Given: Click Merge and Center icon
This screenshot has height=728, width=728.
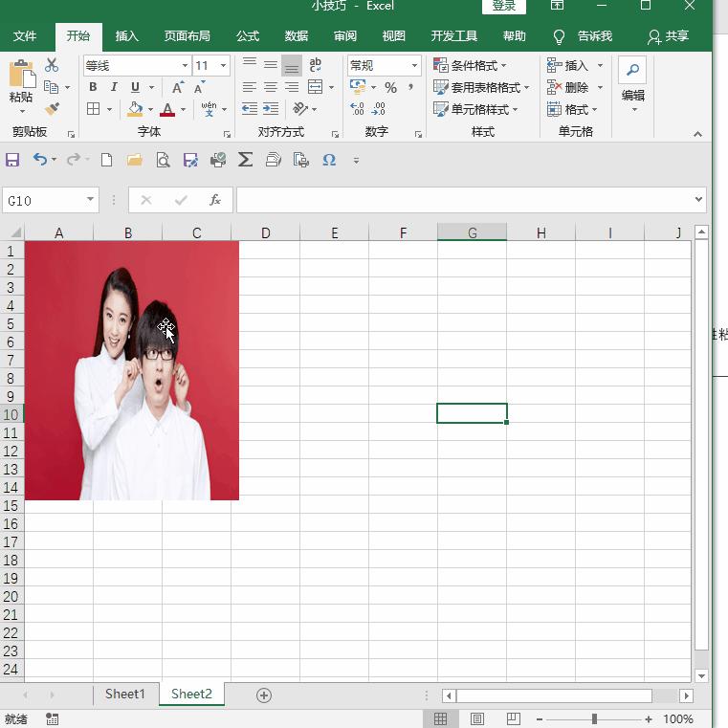Looking at the screenshot, I should tap(316, 87).
